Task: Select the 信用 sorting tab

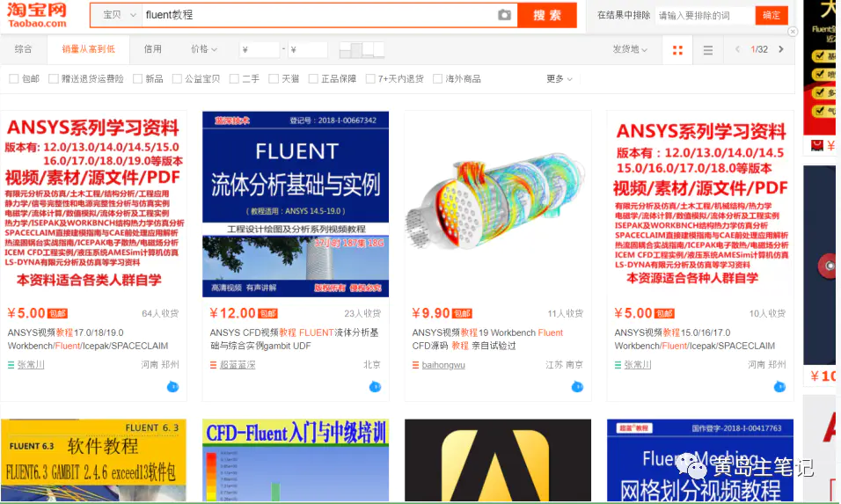Action: pyautogui.click(x=153, y=49)
